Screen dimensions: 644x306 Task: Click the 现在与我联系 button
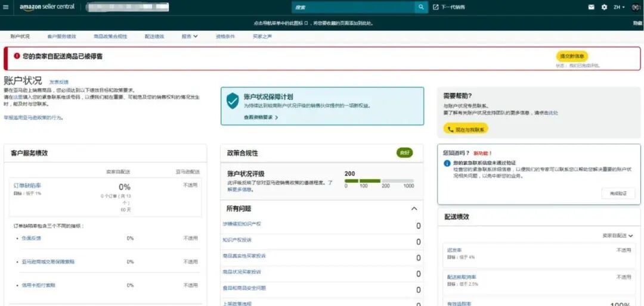[x=466, y=129]
